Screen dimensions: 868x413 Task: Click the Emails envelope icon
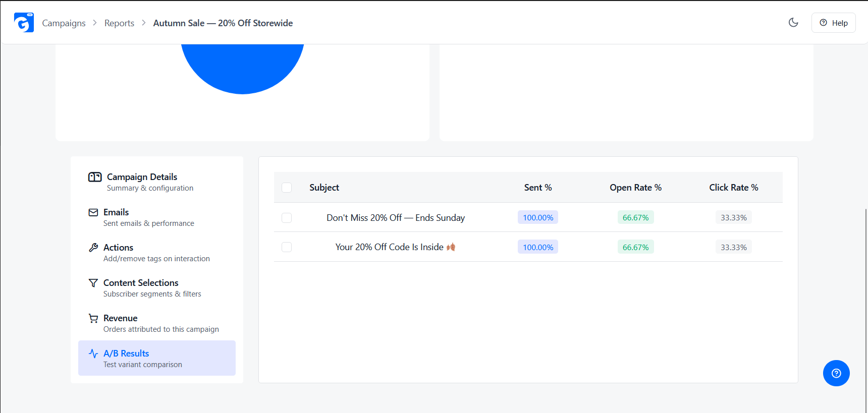pos(93,212)
